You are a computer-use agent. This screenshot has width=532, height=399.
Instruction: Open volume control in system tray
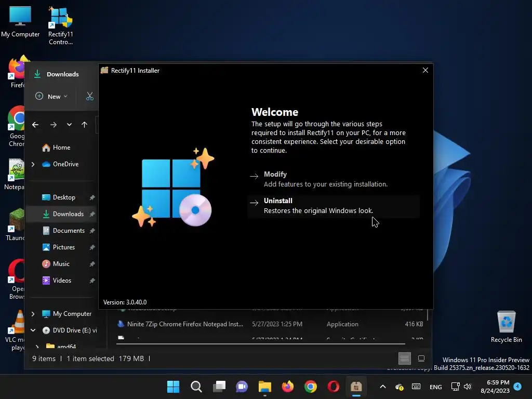tap(468, 387)
